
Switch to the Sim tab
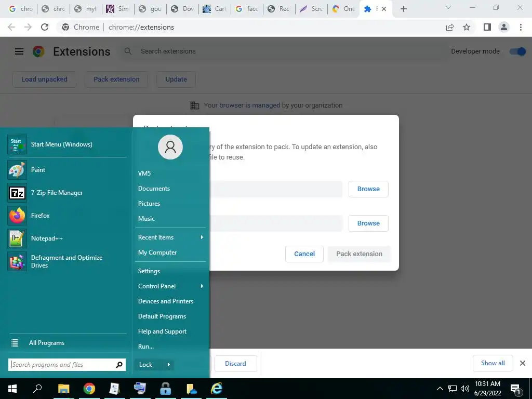(118, 9)
